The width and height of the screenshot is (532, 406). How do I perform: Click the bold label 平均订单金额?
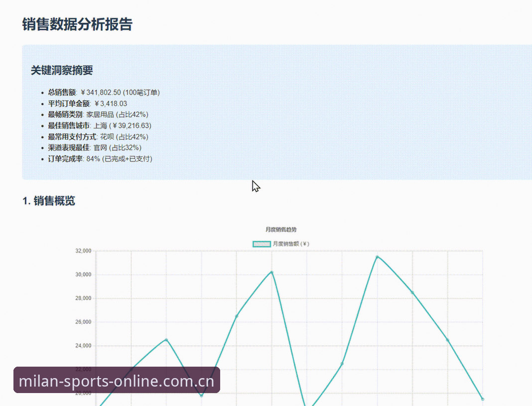click(x=69, y=104)
